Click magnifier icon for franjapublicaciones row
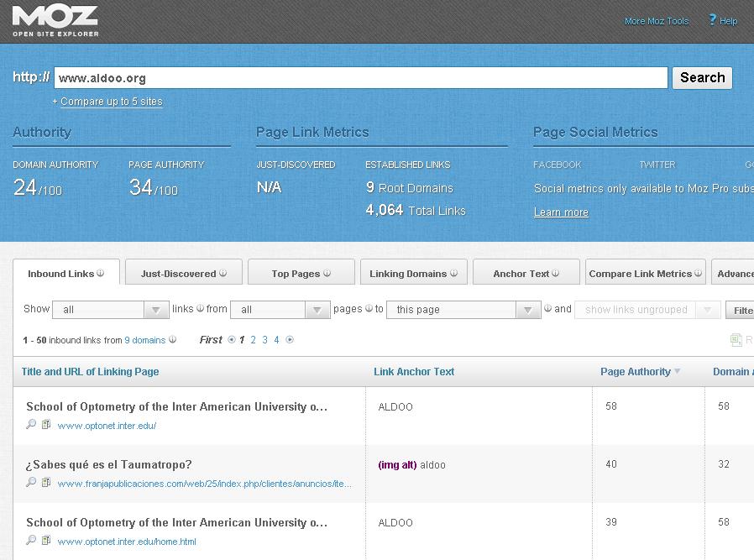This screenshot has height=560, width=754. tap(31, 482)
